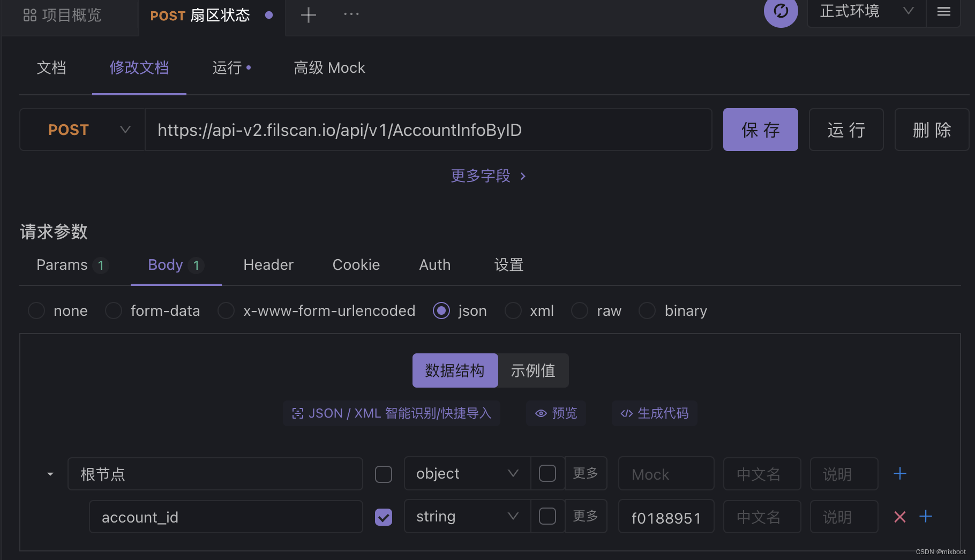Open a new tab with plus icon

(x=308, y=15)
